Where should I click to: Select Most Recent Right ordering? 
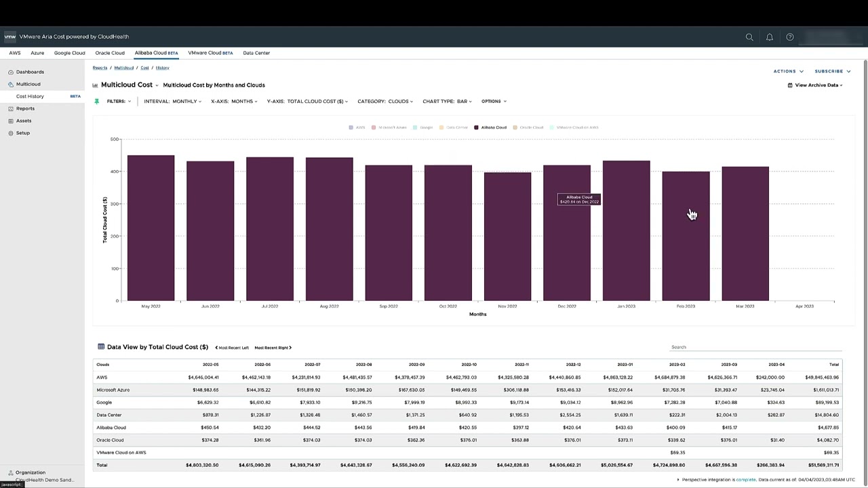[x=273, y=348]
